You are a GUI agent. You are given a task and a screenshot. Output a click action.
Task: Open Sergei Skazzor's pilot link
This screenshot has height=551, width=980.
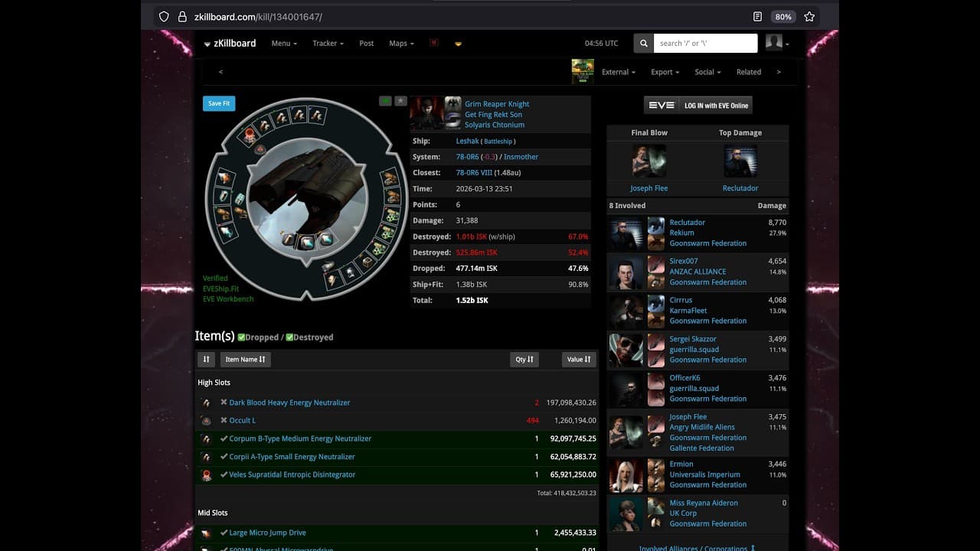693,339
